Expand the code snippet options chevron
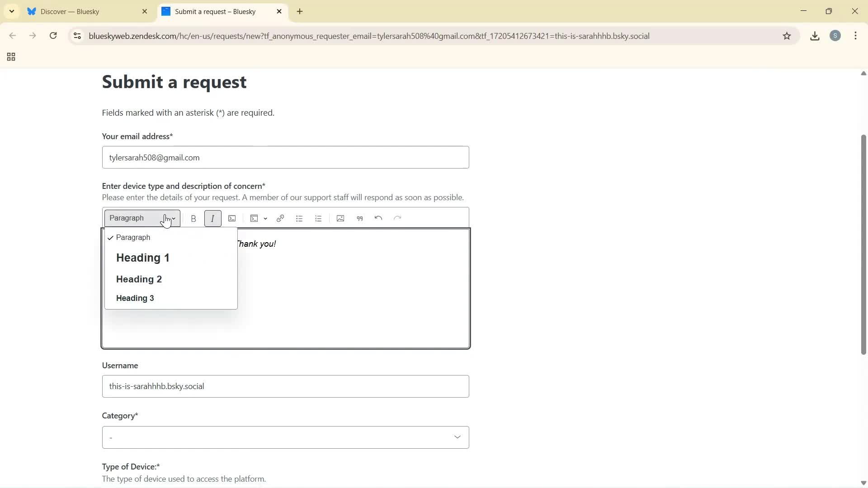This screenshot has width=868, height=488. [x=266, y=218]
